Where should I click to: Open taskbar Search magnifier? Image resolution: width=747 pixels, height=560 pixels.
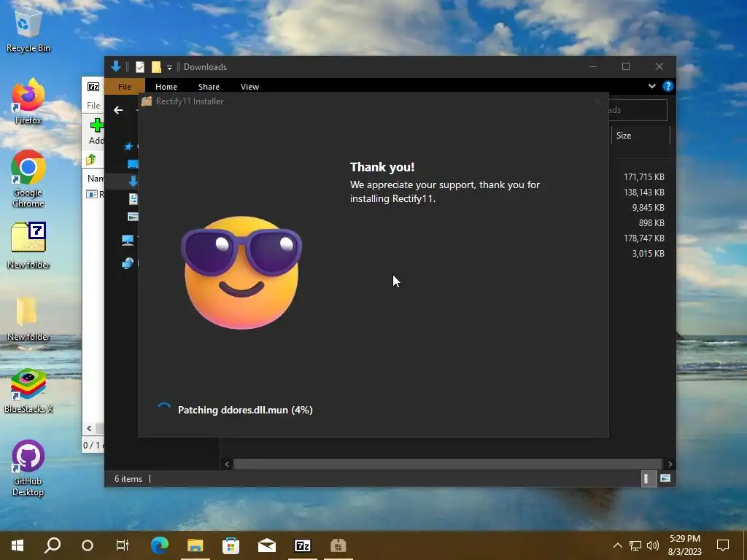pos(53,545)
